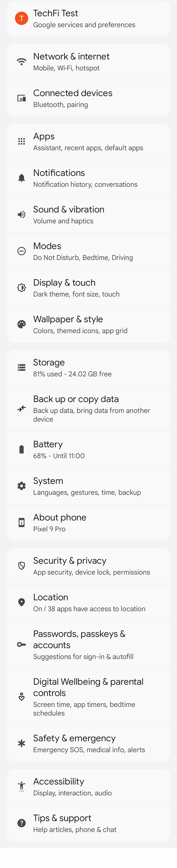Open Storage settings
Screen dimensions: 177x868
(x=88, y=368)
